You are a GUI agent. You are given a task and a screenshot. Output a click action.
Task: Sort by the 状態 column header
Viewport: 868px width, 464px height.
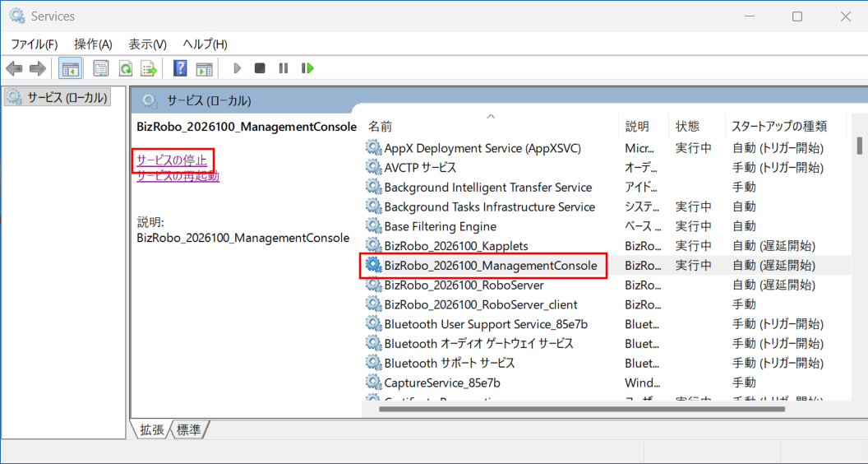pos(696,127)
